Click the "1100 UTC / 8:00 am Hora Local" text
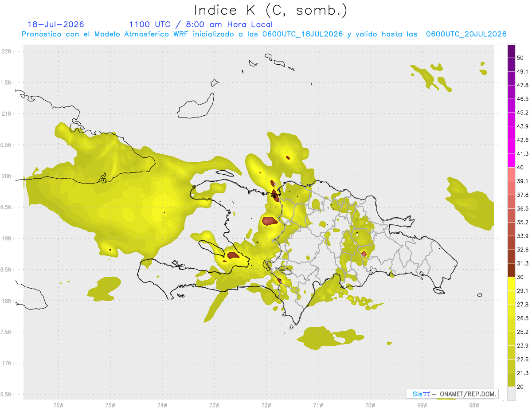The height and width of the screenshot is (411, 532). pos(201,24)
